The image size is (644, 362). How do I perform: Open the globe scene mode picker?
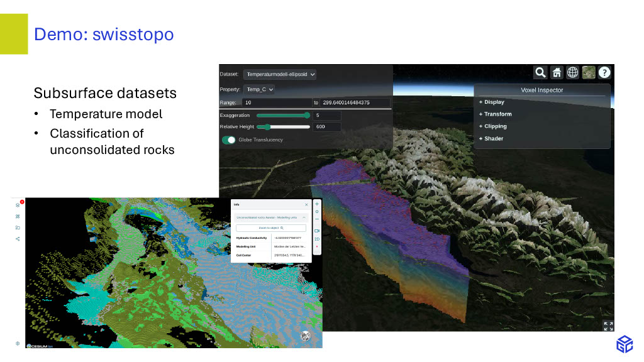point(572,72)
